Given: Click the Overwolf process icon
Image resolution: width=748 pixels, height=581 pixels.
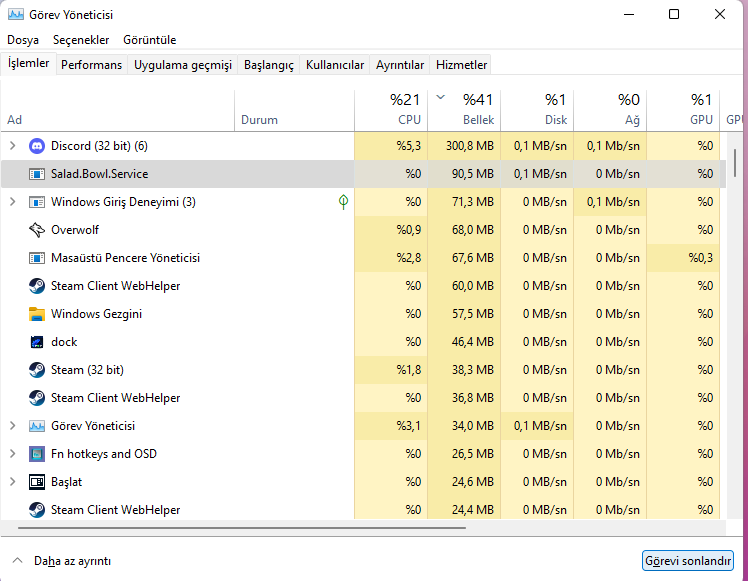Looking at the screenshot, I should tap(38, 230).
